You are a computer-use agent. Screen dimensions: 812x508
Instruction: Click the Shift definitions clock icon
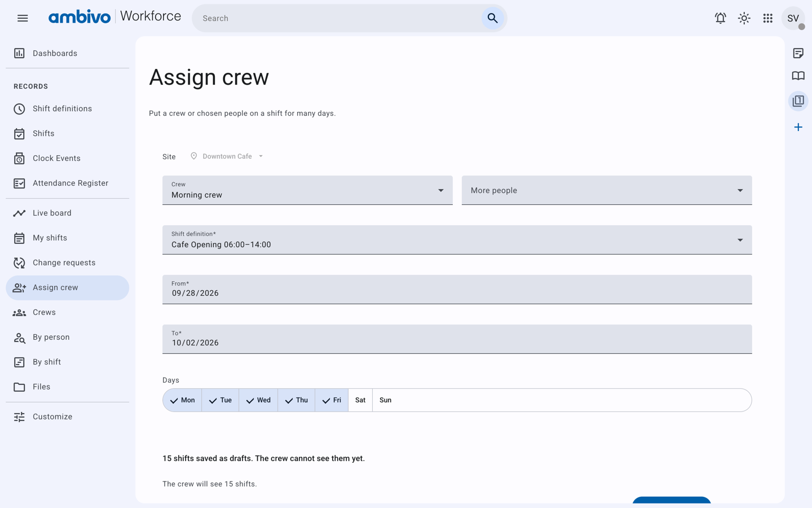[19, 108]
